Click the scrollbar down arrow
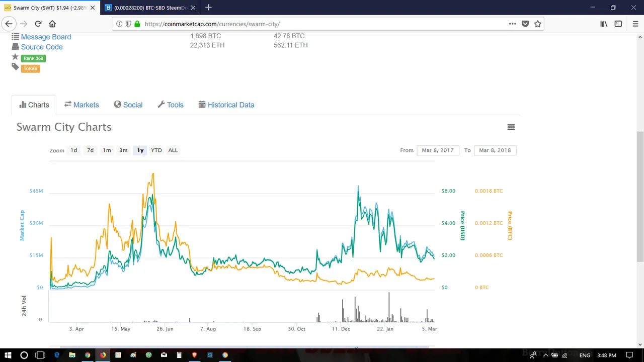 640,344
